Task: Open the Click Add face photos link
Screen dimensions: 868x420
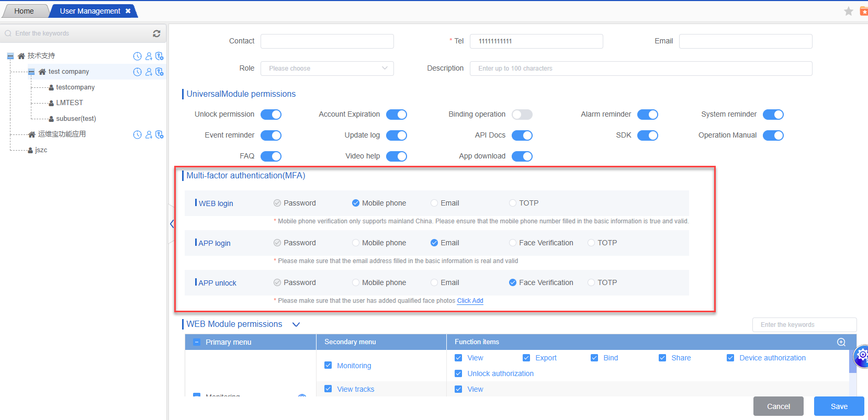Action: coord(470,301)
